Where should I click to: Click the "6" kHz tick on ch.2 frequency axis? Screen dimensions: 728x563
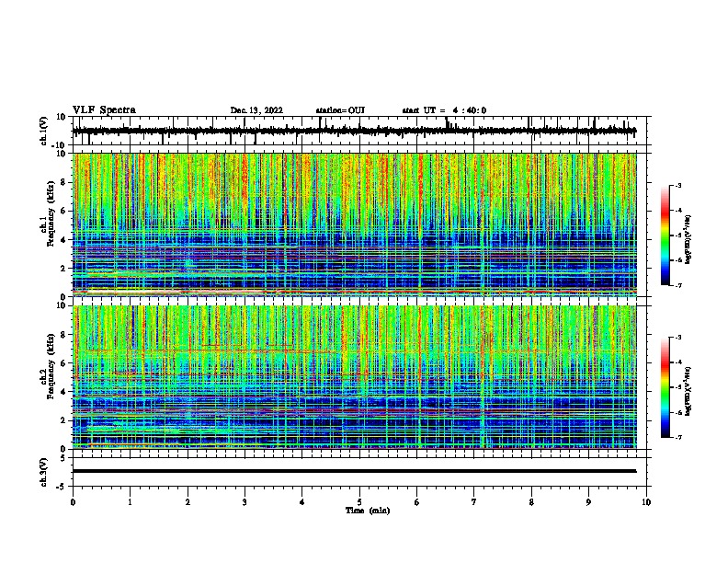pyautogui.click(x=63, y=363)
